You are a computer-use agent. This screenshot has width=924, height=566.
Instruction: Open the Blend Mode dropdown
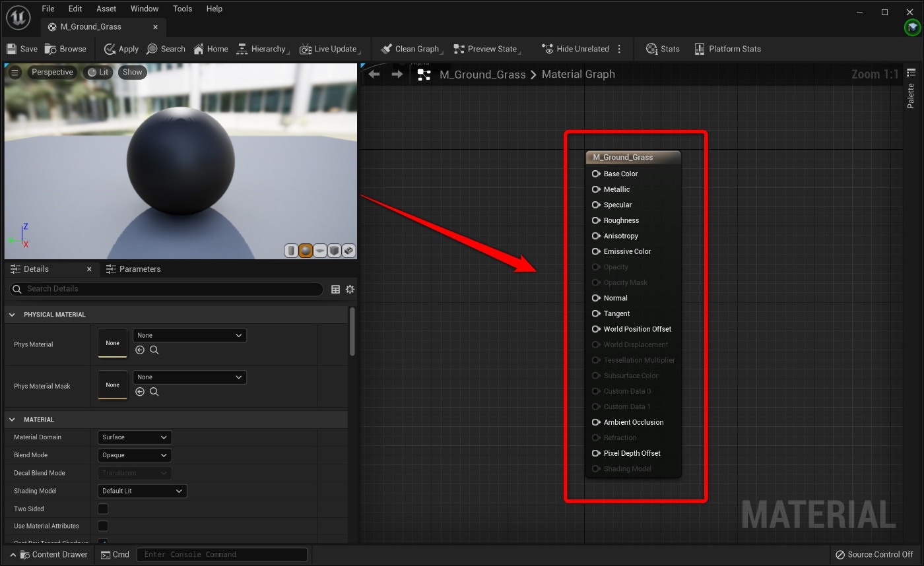[x=134, y=455]
